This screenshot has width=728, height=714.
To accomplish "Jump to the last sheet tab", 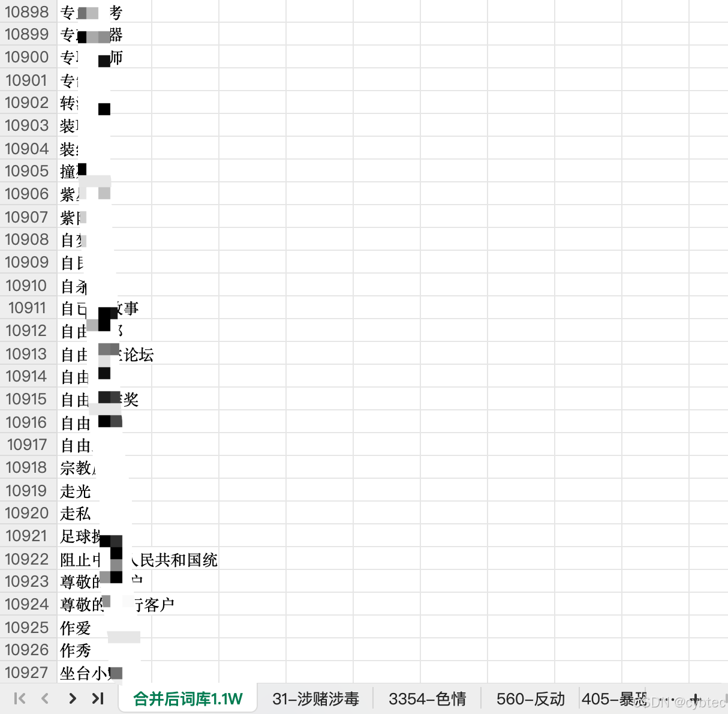I will click(x=98, y=698).
